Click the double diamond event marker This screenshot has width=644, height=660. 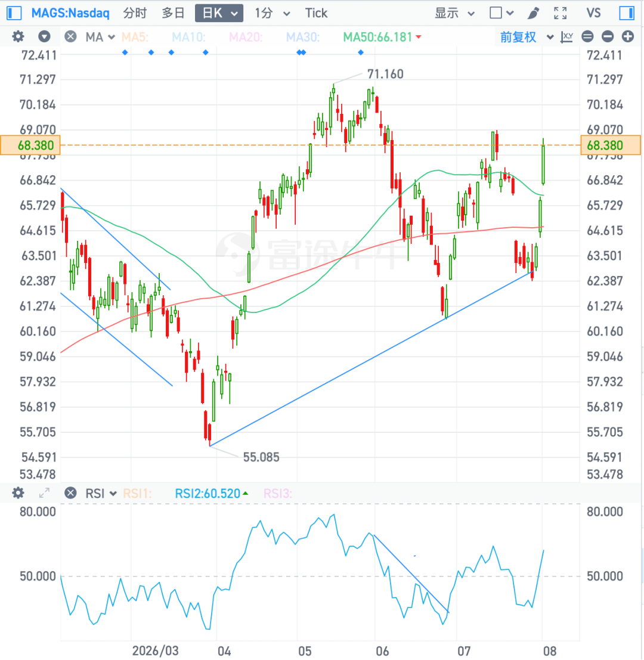point(301,52)
